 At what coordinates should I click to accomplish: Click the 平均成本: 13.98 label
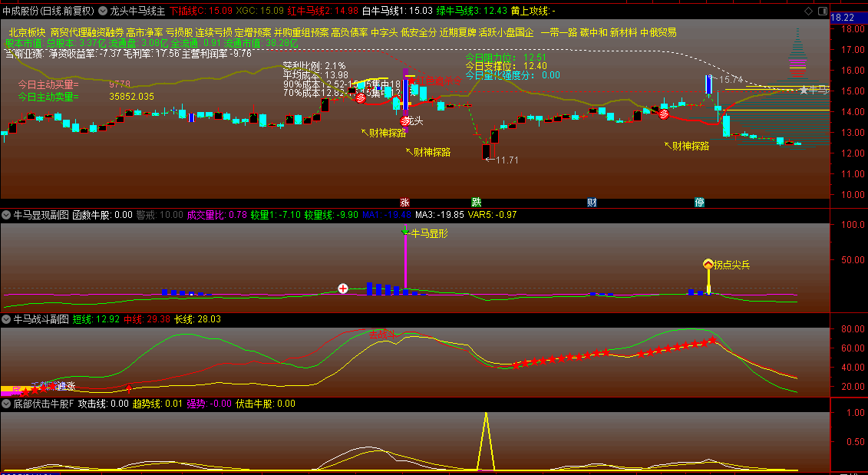click(315, 75)
